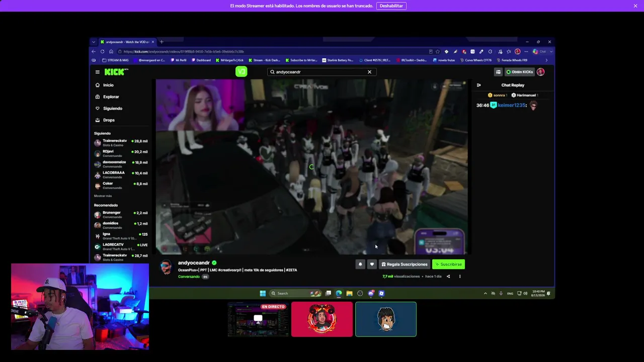Open Trainwreckstv channel under Siguiendo

point(121,143)
